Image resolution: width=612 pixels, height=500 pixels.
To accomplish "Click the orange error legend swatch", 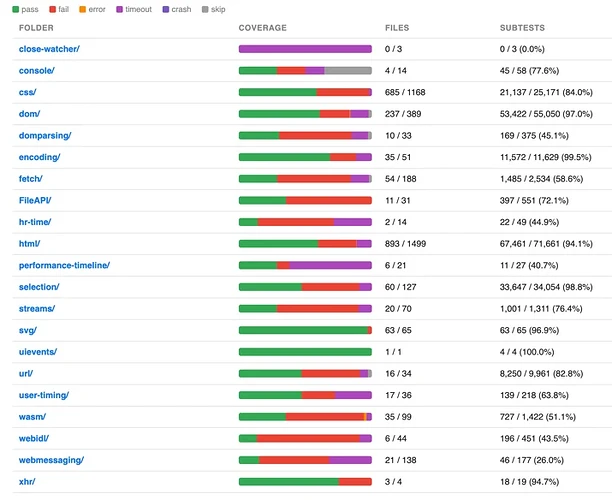I will pos(82,9).
